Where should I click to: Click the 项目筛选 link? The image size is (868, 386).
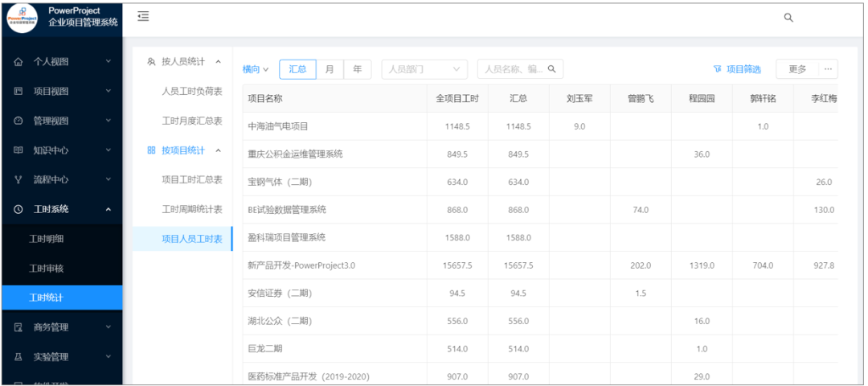point(743,69)
